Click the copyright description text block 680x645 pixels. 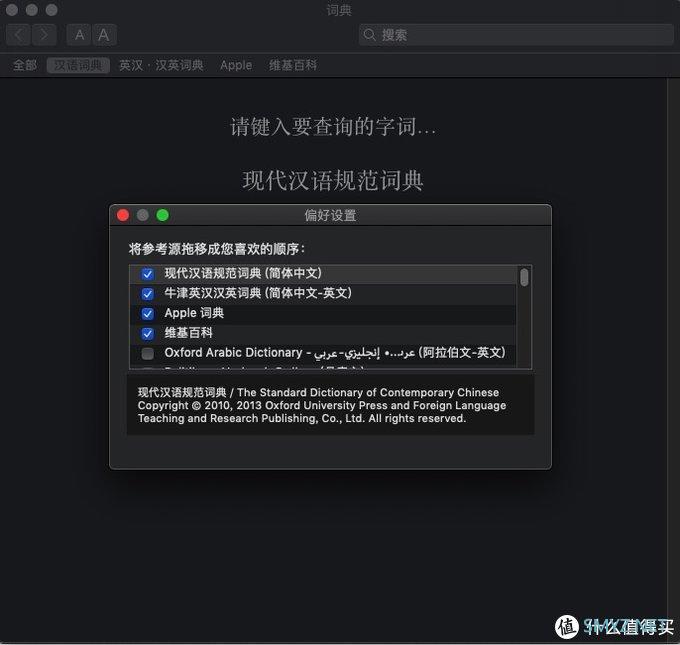coord(322,405)
